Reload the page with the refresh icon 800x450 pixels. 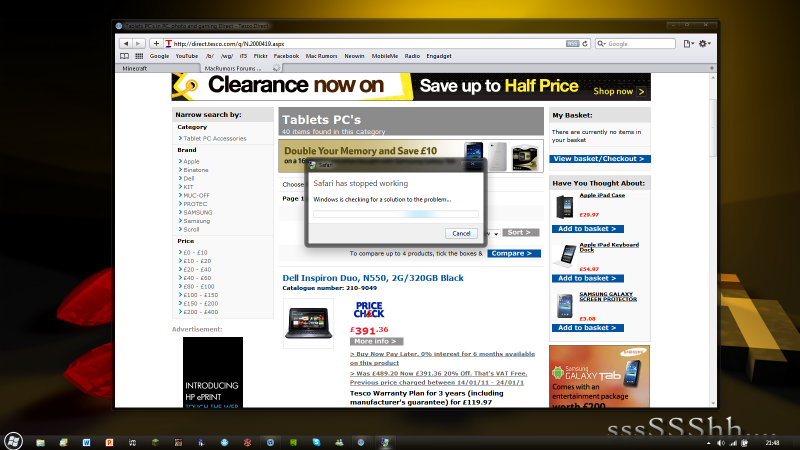[x=585, y=44]
